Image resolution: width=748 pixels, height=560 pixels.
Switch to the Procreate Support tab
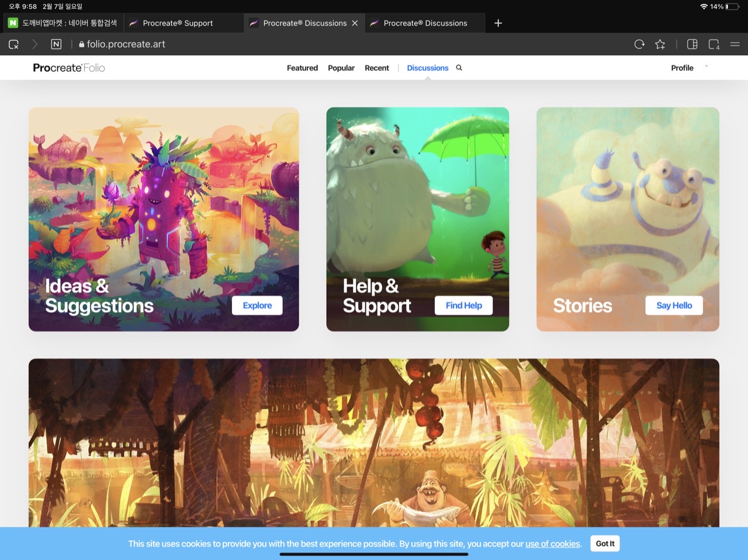[183, 23]
